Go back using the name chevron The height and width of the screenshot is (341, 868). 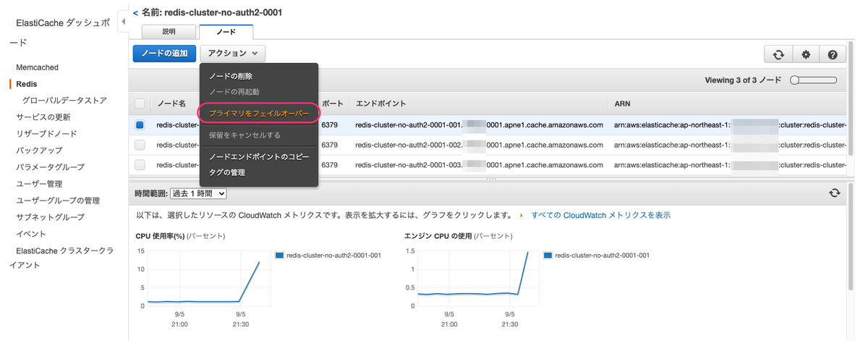136,13
